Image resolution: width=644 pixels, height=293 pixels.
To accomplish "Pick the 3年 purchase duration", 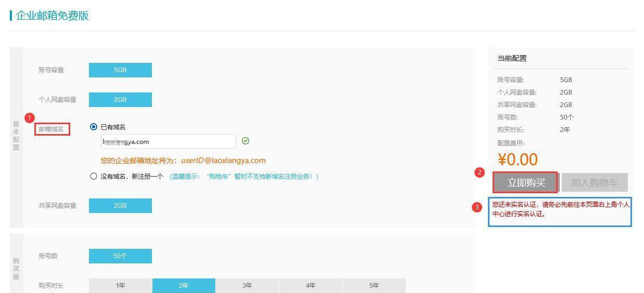I will pyautogui.click(x=247, y=286).
